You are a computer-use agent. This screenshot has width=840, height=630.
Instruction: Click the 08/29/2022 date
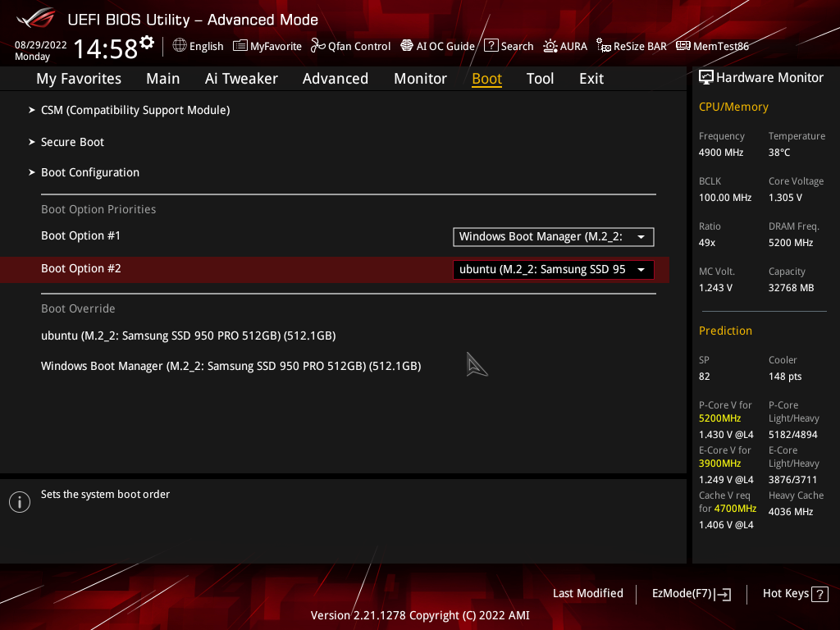41,45
